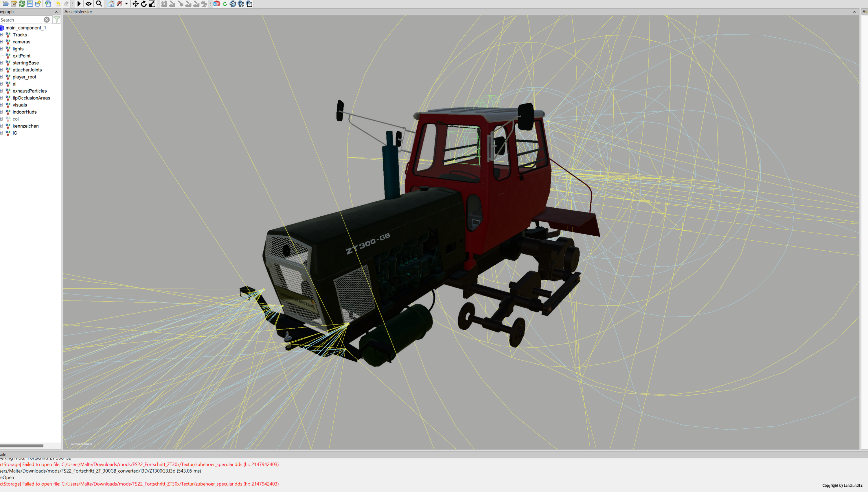The height and width of the screenshot is (492, 868).
Task: Expand the attacherJoints node
Action: tap(1, 70)
